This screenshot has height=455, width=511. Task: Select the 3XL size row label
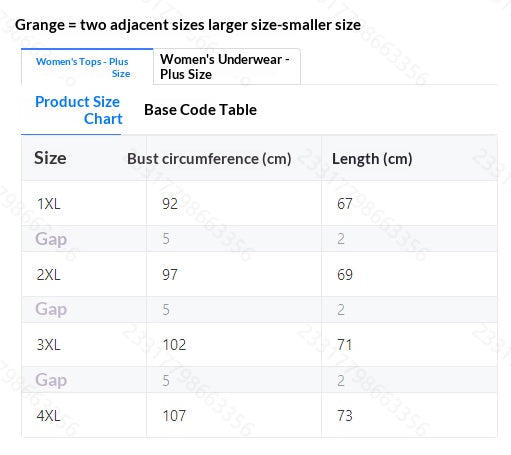49,345
